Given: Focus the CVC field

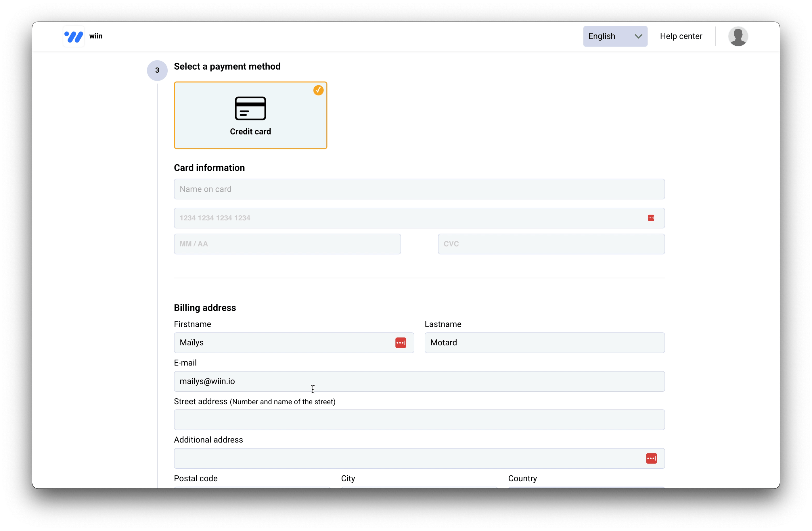Looking at the screenshot, I should point(551,244).
